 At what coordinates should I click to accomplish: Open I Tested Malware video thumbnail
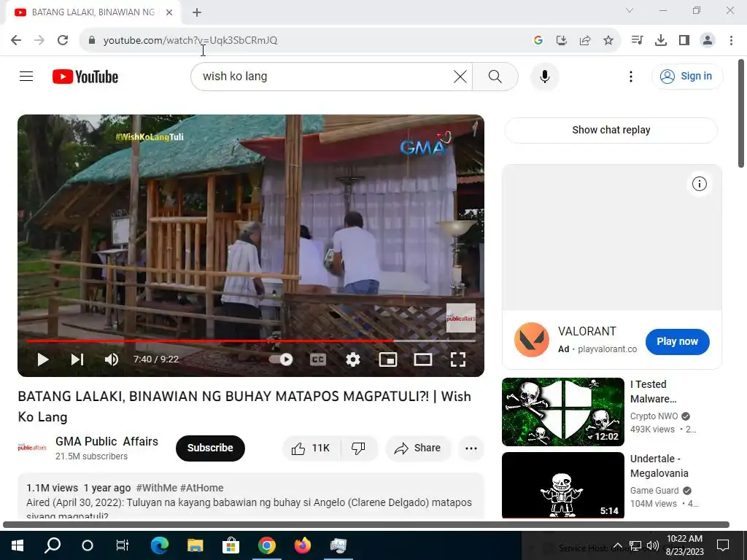562,412
